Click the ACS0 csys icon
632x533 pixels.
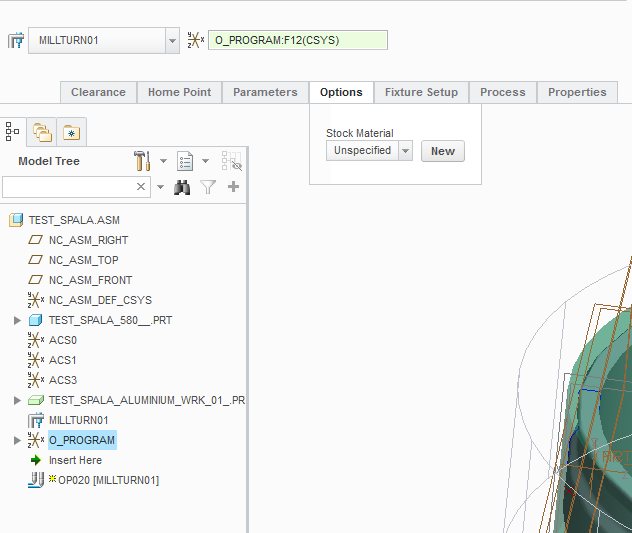[x=36, y=340]
